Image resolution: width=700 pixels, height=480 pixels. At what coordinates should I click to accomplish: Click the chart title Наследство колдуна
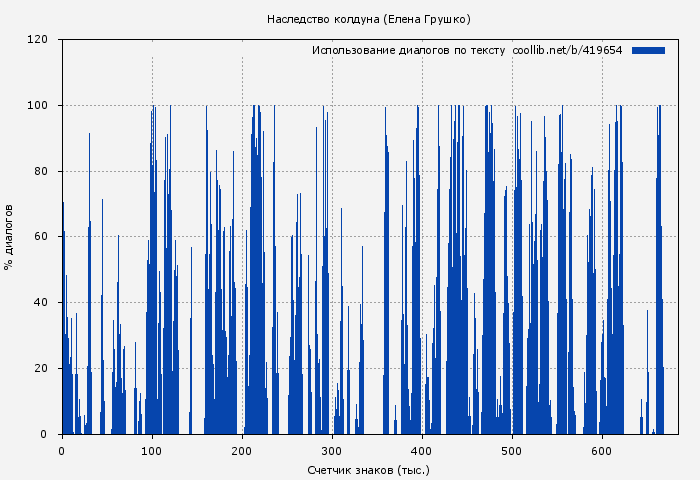[368, 19]
